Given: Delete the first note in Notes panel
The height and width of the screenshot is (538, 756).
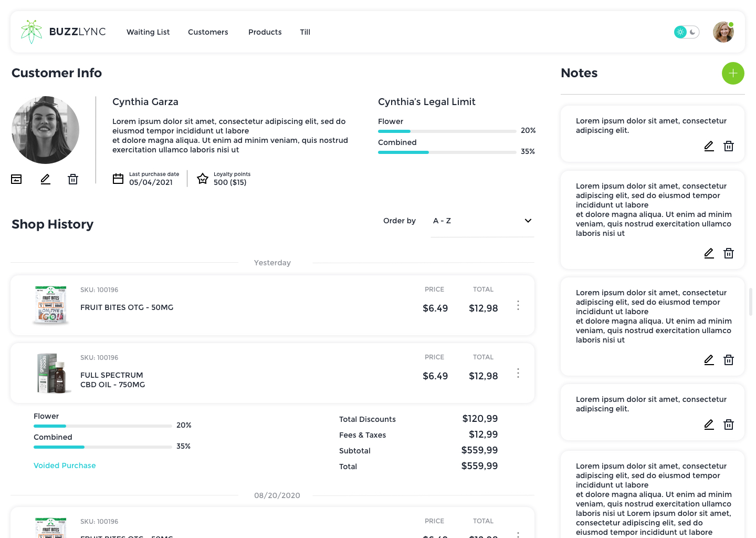Looking at the screenshot, I should [729, 146].
